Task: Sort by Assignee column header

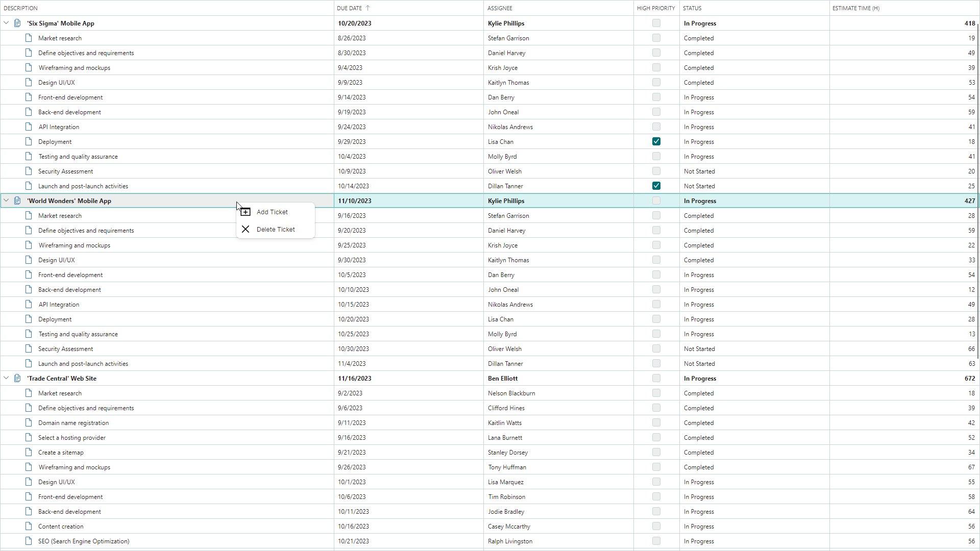Action: point(500,8)
